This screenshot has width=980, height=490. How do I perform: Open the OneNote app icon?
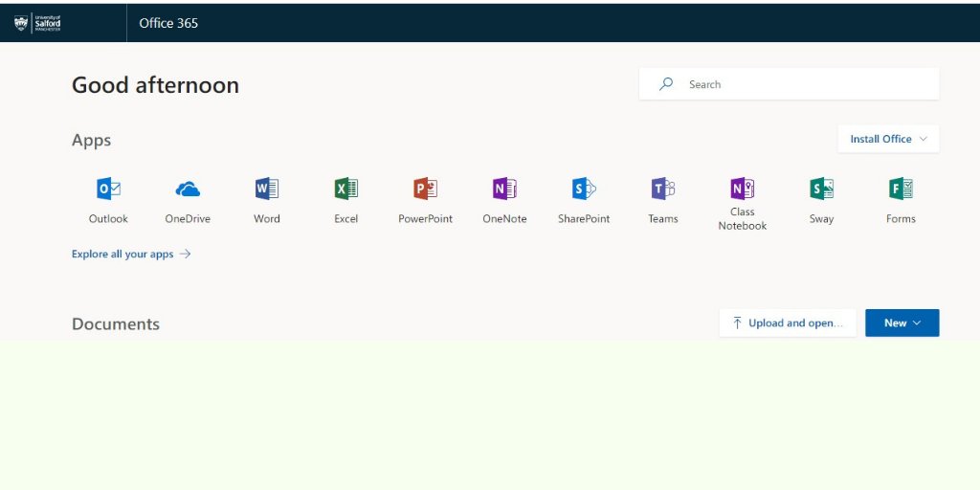(x=504, y=189)
